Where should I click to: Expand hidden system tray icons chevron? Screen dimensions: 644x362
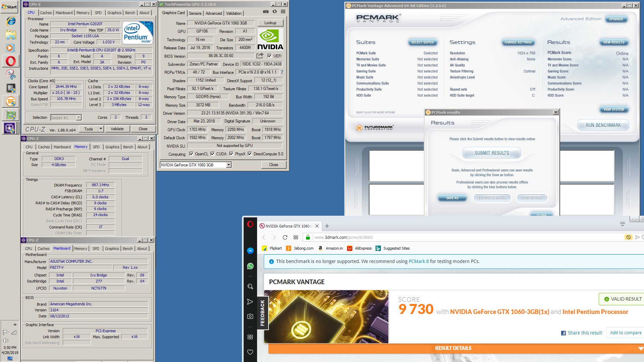click(15, 324)
